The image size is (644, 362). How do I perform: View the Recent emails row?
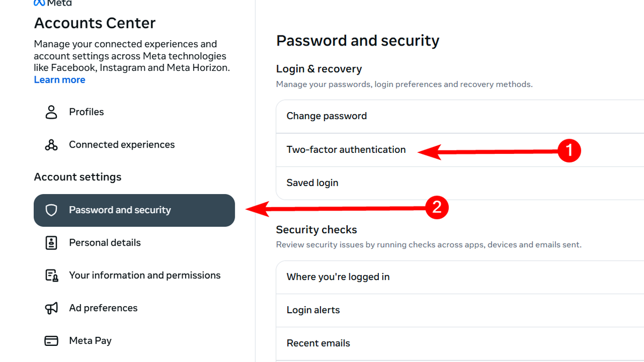coord(318,343)
